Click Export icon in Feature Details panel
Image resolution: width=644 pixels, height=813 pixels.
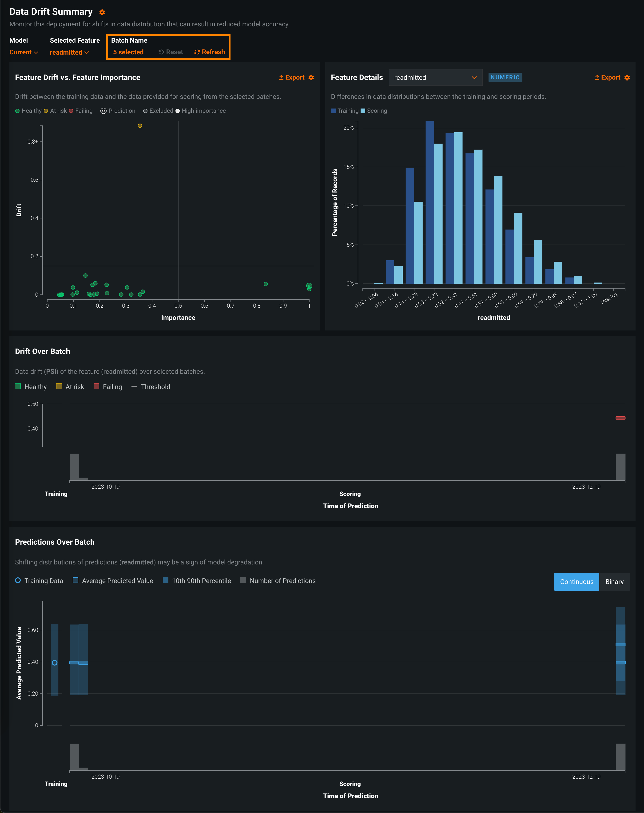[x=597, y=78]
